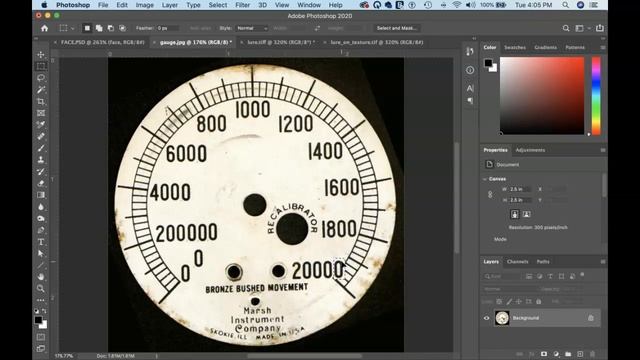Select the Eraser tool
Image resolution: width=640 pixels, height=360 pixels.
pyautogui.click(x=41, y=183)
